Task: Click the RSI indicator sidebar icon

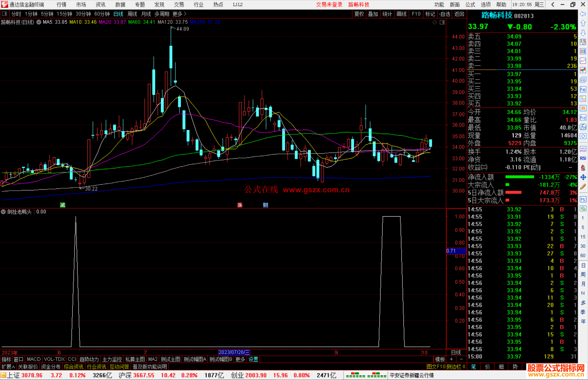Action: [583, 158]
